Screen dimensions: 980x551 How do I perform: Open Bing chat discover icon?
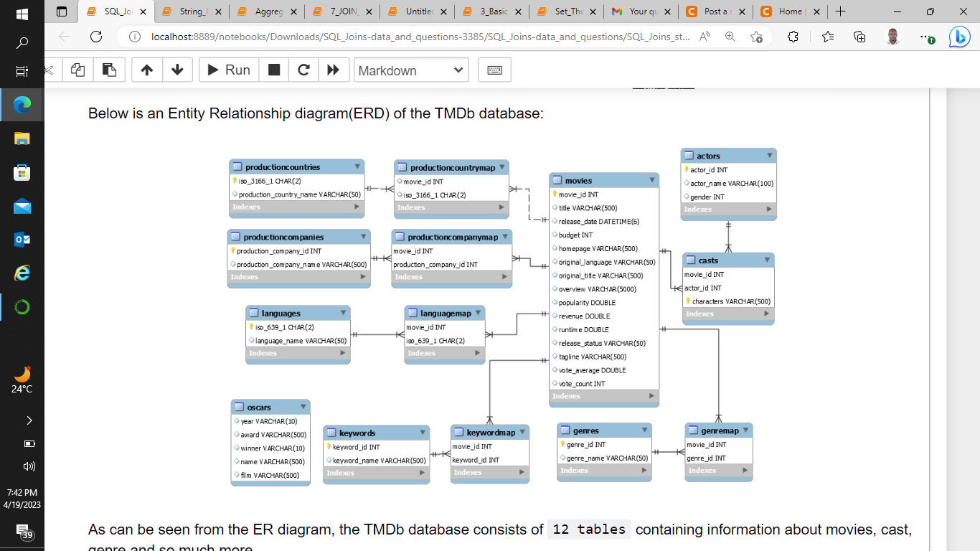(959, 36)
